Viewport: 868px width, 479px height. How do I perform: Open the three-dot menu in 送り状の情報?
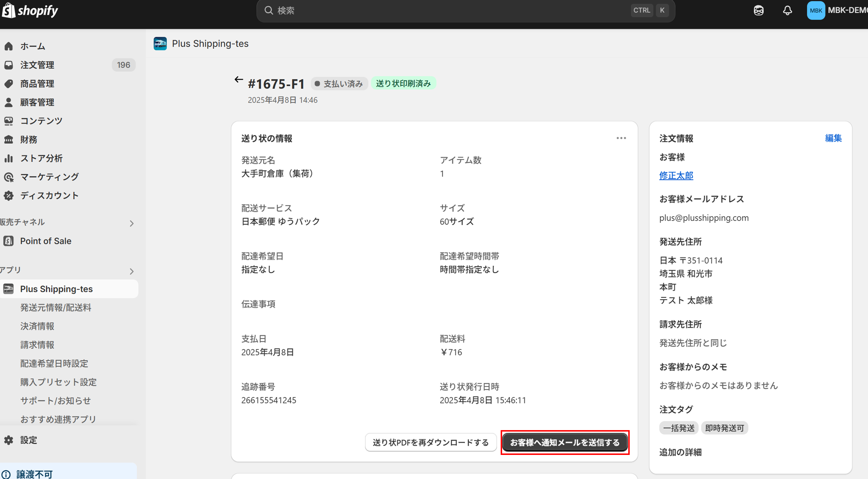click(621, 138)
